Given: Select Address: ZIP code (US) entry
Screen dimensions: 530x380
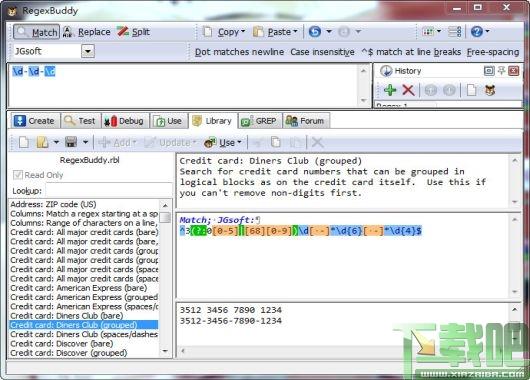Looking at the screenshot, I should tap(84, 204).
